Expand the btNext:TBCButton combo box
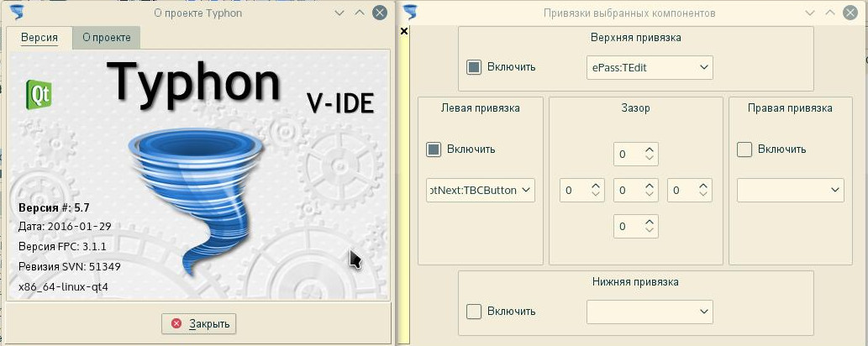The height and width of the screenshot is (346, 868). pos(481,191)
